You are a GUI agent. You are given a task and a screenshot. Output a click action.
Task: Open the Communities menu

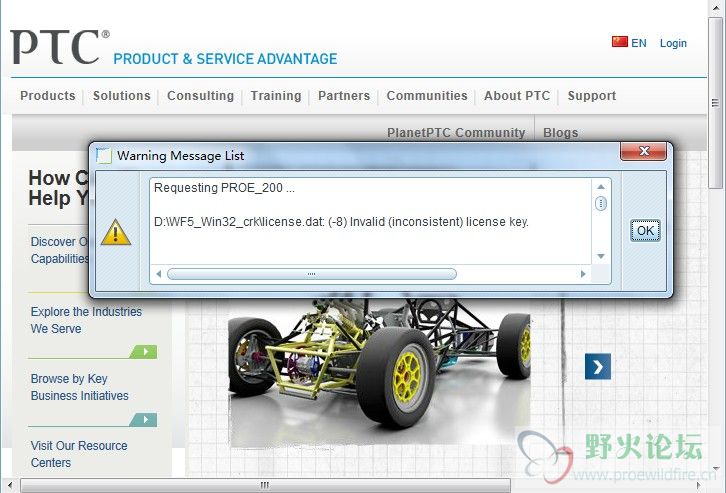pos(427,96)
